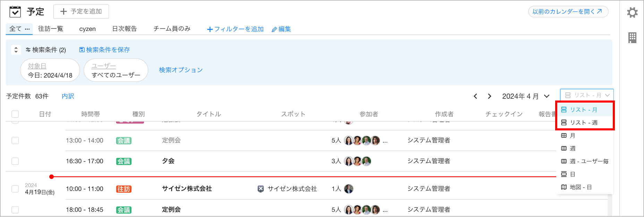Click the 予定を追加 button

81,11
